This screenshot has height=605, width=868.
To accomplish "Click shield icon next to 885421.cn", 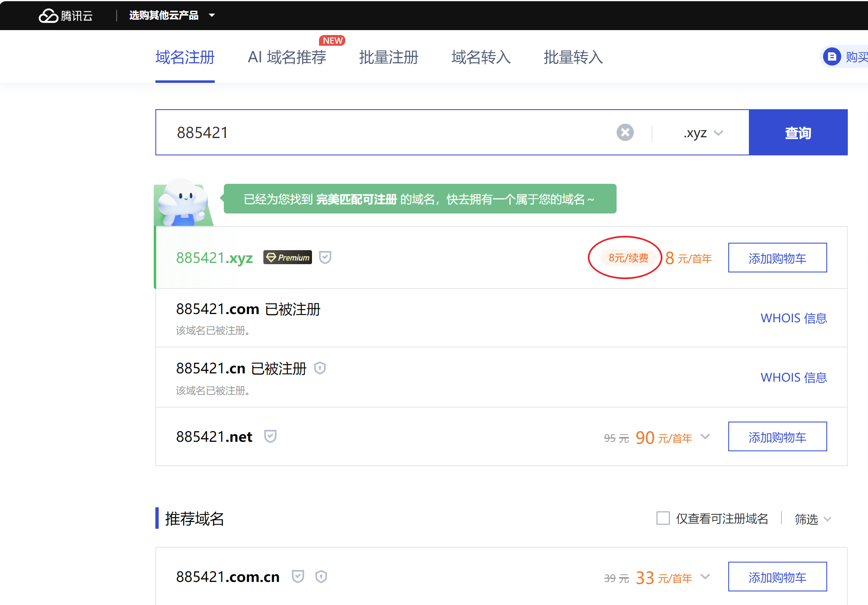I will coord(320,368).
